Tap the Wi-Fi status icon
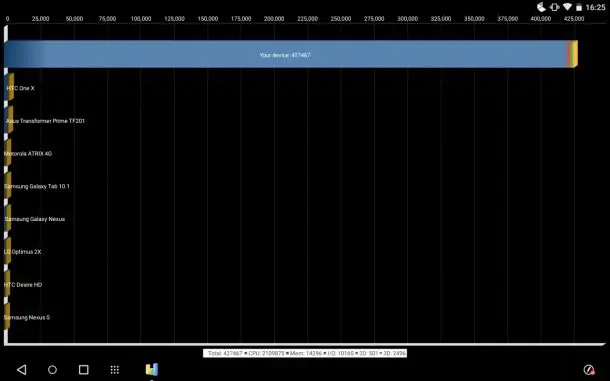 [x=567, y=7]
